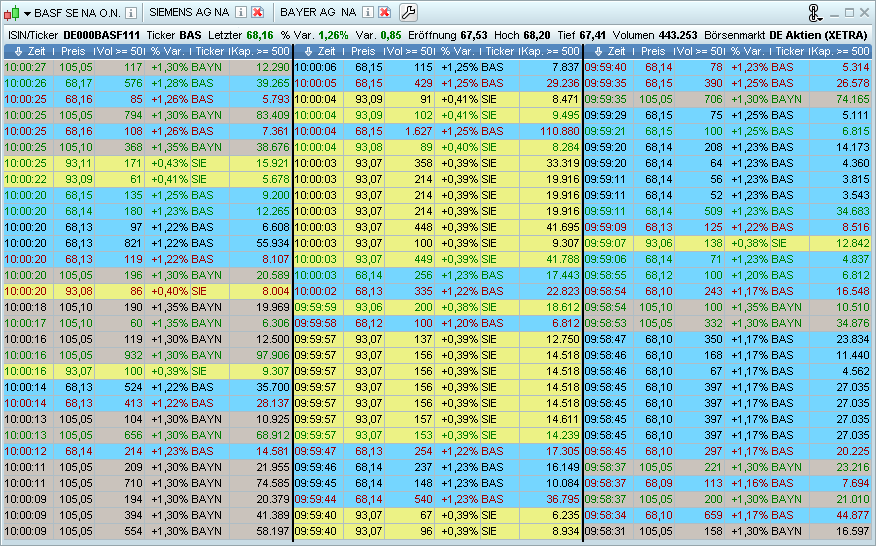Select BAYN row at 10:00:18
This screenshot has height=546, width=876.
pos(147,307)
